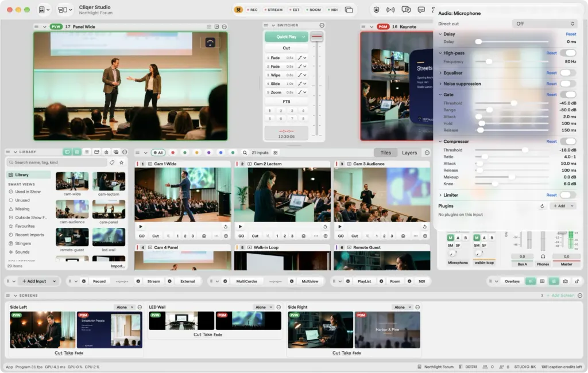
Task: Select Used in Show smart view
Action: [x=28, y=192]
